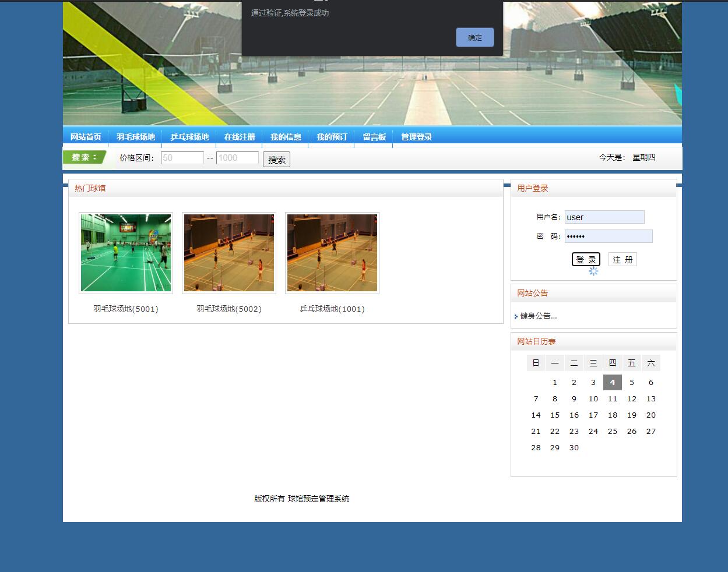This screenshot has width=728, height=572.
Task: Click the 价格区间 label
Action: pyautogui.click(x=137, y=158)
